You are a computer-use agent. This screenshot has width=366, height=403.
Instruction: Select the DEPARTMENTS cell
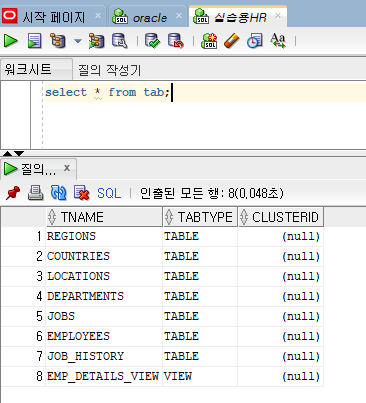[104, 296]
